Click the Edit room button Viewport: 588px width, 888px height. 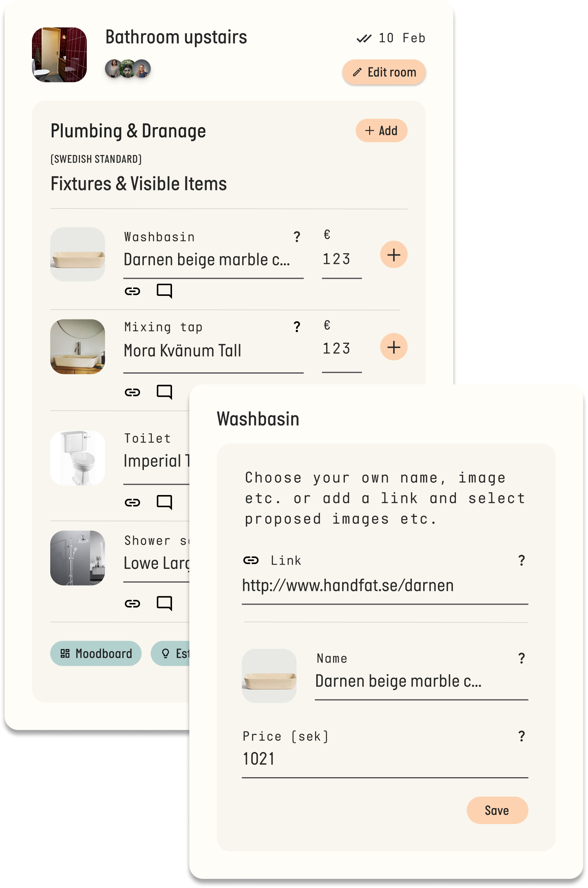[384, 72]
